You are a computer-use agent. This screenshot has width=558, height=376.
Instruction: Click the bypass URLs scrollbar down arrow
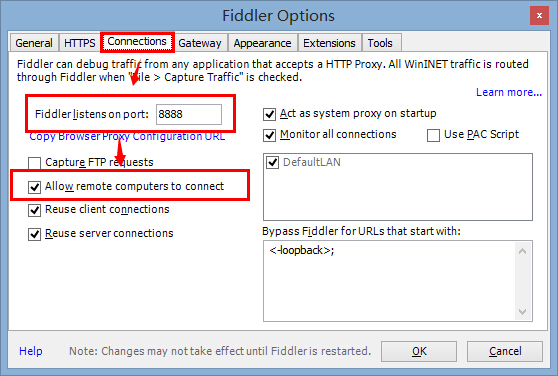coord(522,312)
